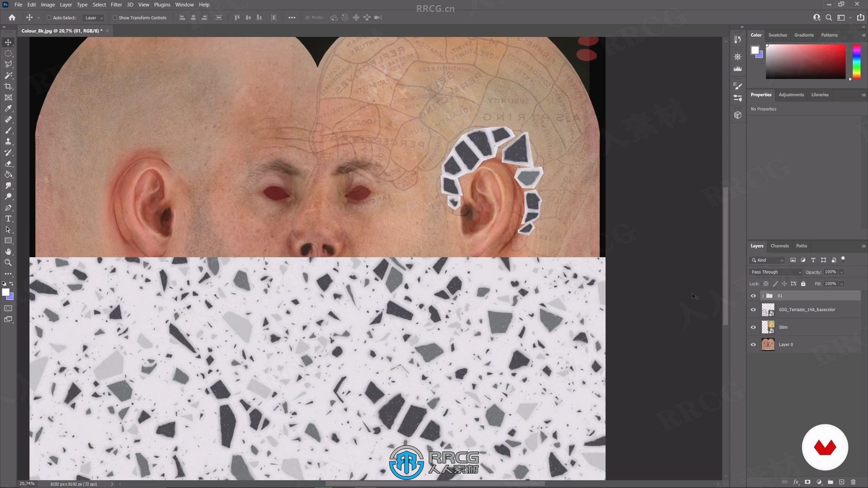Open the Layers panel flyout menu
This screenshot has height=488, width=868.
863,246
